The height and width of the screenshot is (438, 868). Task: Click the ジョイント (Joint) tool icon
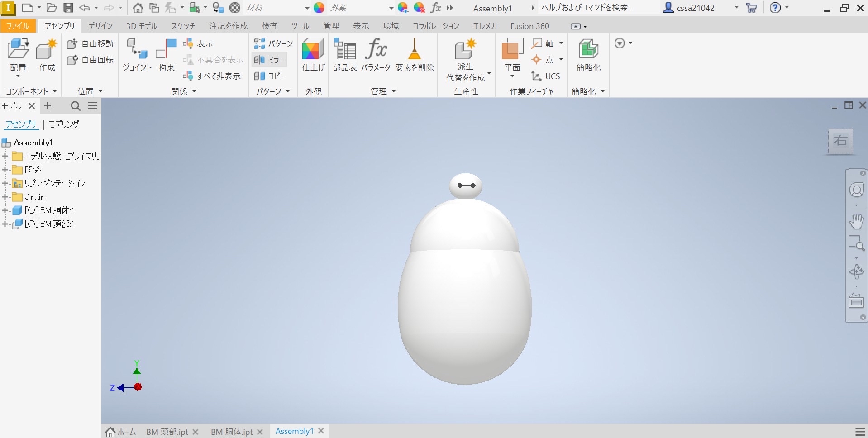[x=137, y=50]
